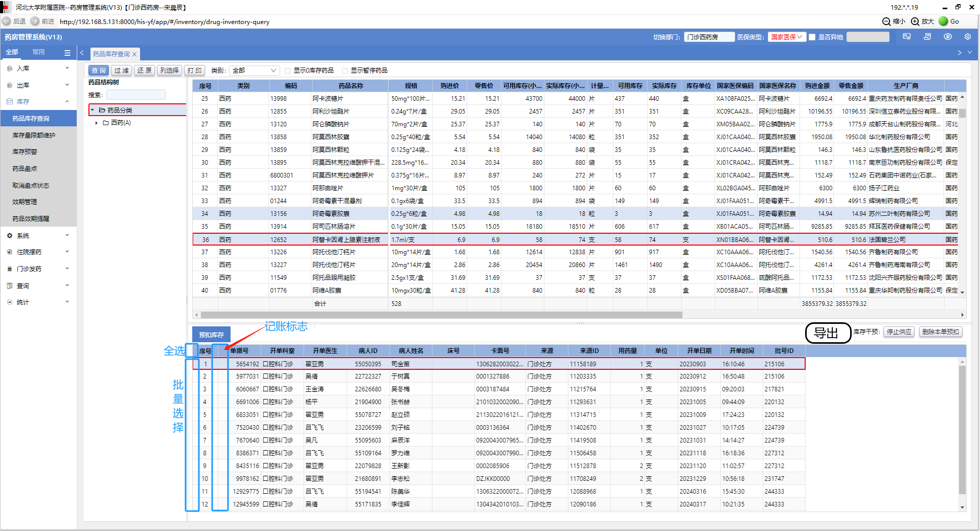Toggle the 是否异地 checkbox
This screenshot has height=531, width=980.
click(812, 37)
